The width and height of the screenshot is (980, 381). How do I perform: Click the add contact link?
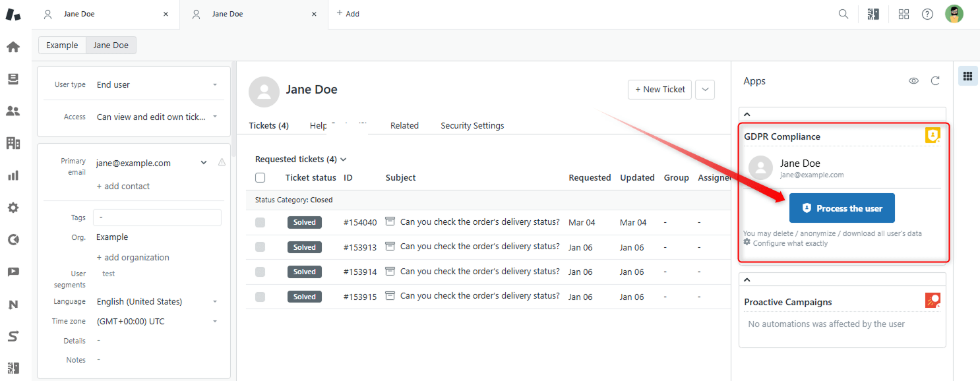[x=123, y=186]
